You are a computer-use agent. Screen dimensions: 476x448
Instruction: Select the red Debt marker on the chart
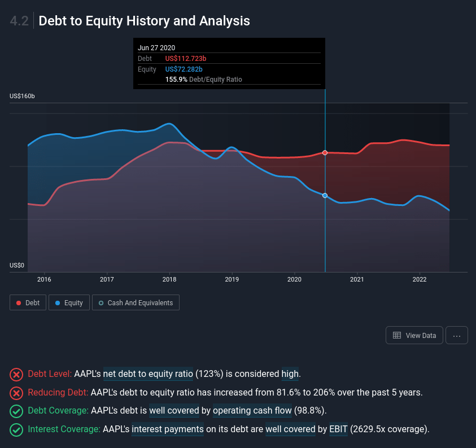(x=325, y=152)
